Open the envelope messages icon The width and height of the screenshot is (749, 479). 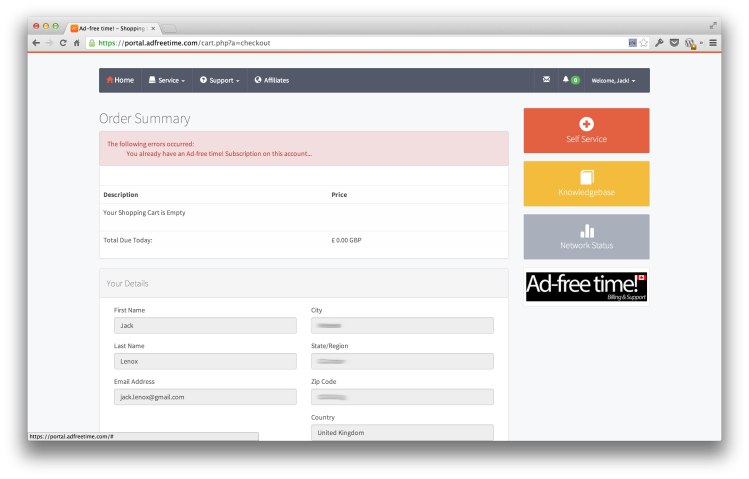[546, 80]
